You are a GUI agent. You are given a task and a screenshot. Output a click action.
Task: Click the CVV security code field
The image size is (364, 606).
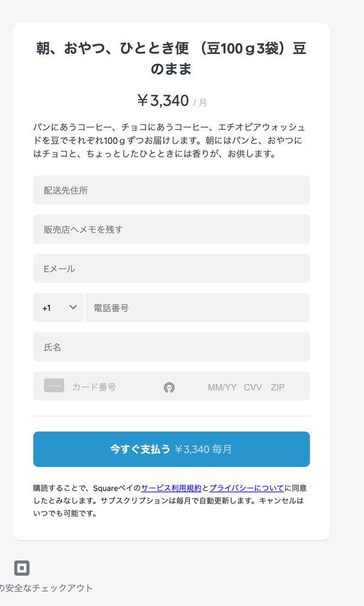click(253, 387)
